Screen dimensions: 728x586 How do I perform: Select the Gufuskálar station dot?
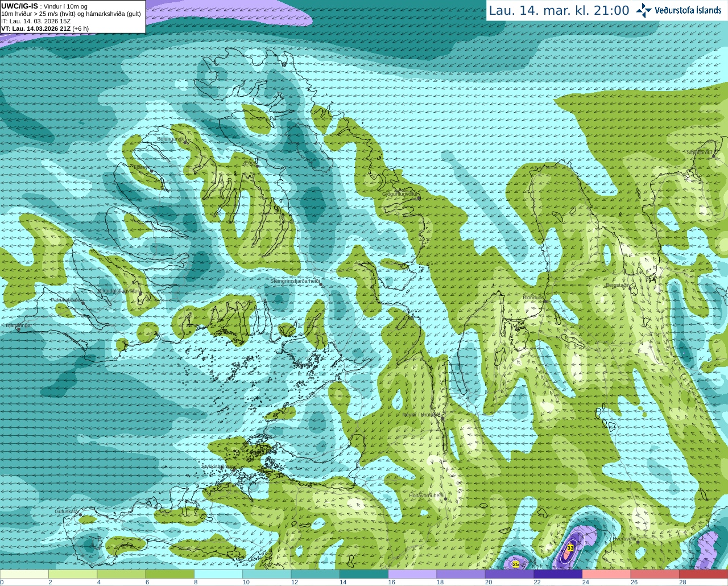click(x=80, y=515)
